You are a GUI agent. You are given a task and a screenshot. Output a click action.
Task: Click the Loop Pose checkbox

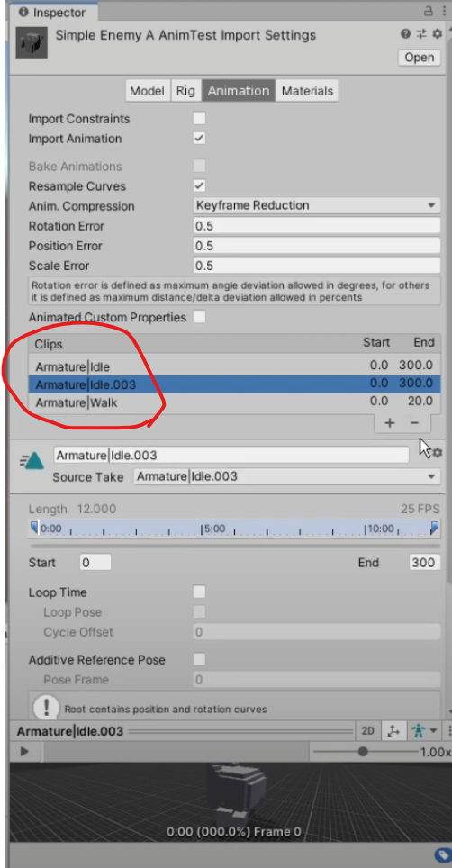coord(199,611)
